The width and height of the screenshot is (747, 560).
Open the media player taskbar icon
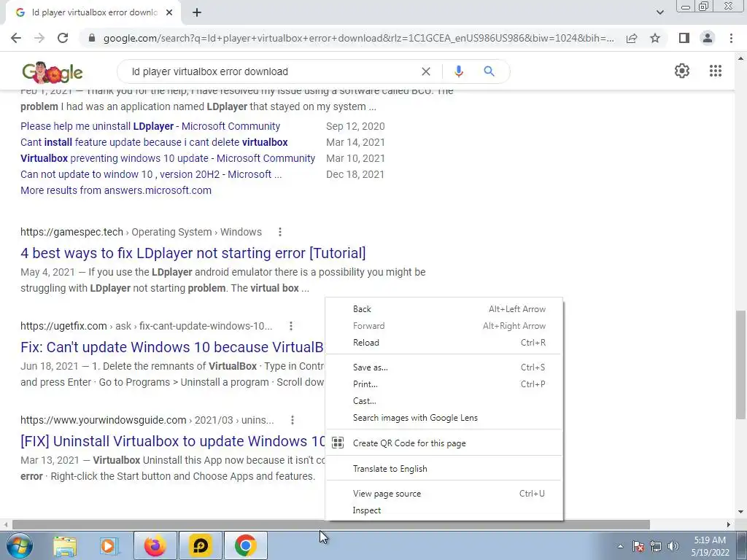tap(109, 545)
